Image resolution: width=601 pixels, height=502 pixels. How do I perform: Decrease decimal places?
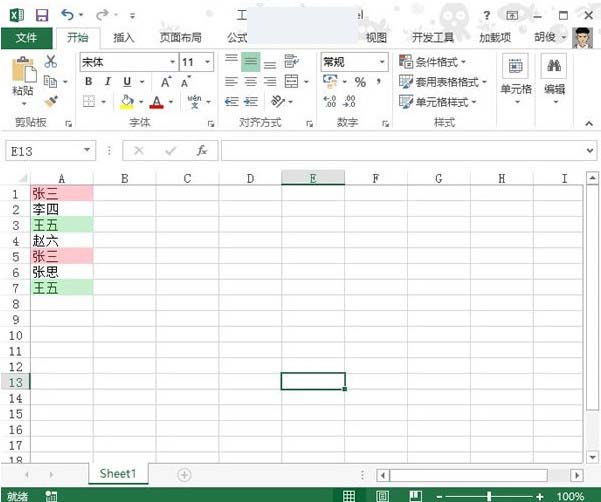350,102
